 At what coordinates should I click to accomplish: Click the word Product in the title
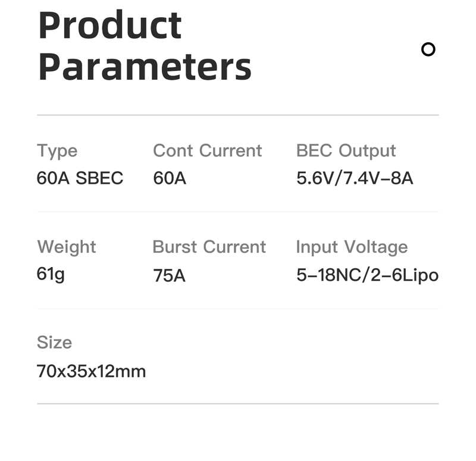pyautogui.click(x=110, y=25)
